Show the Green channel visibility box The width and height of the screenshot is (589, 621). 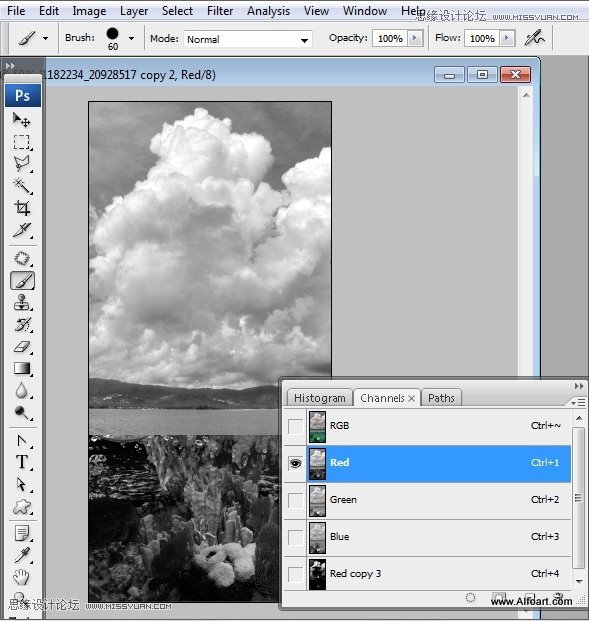click(x=295, y=501)
